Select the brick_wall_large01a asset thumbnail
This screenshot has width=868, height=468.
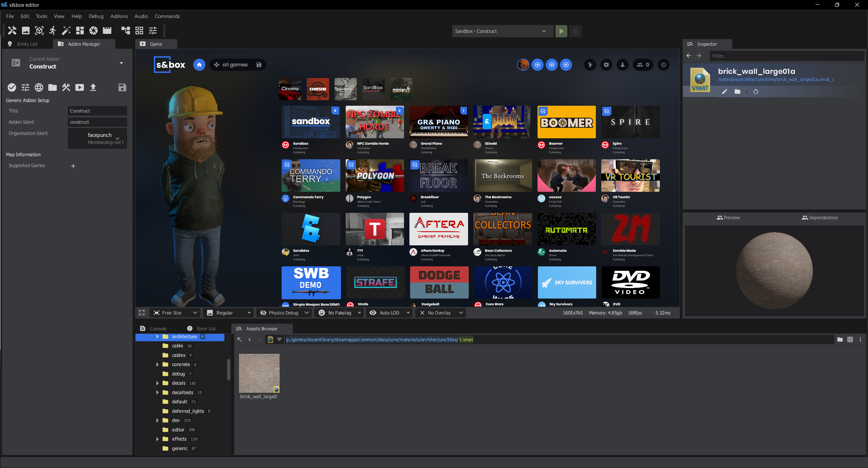[259, 373]
